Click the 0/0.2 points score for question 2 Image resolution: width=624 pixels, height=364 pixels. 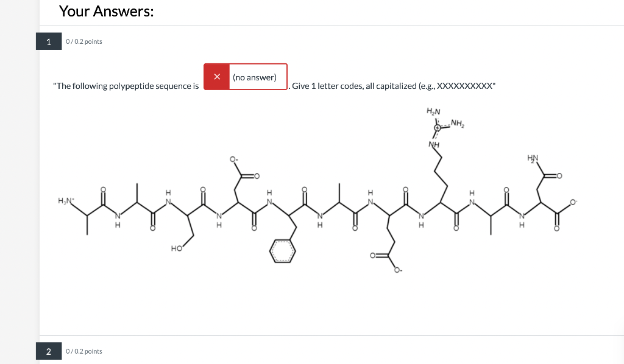[x=83, y=351]
